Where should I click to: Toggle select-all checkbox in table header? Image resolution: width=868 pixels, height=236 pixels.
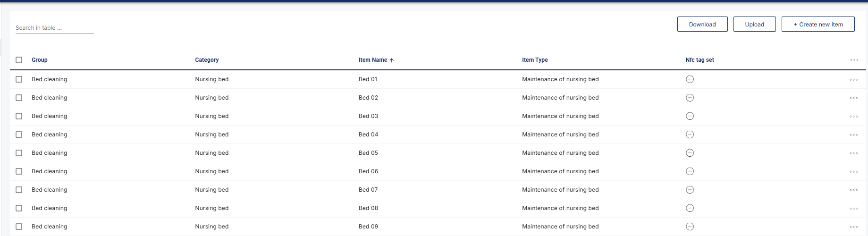pyautogui.click(x=19, y=60)
